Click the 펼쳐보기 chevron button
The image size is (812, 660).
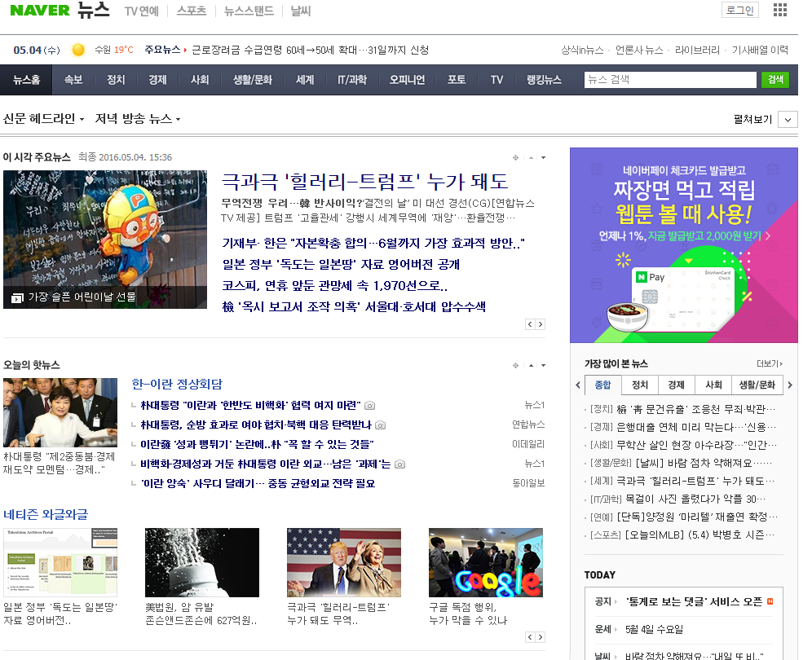pos(788,120)
